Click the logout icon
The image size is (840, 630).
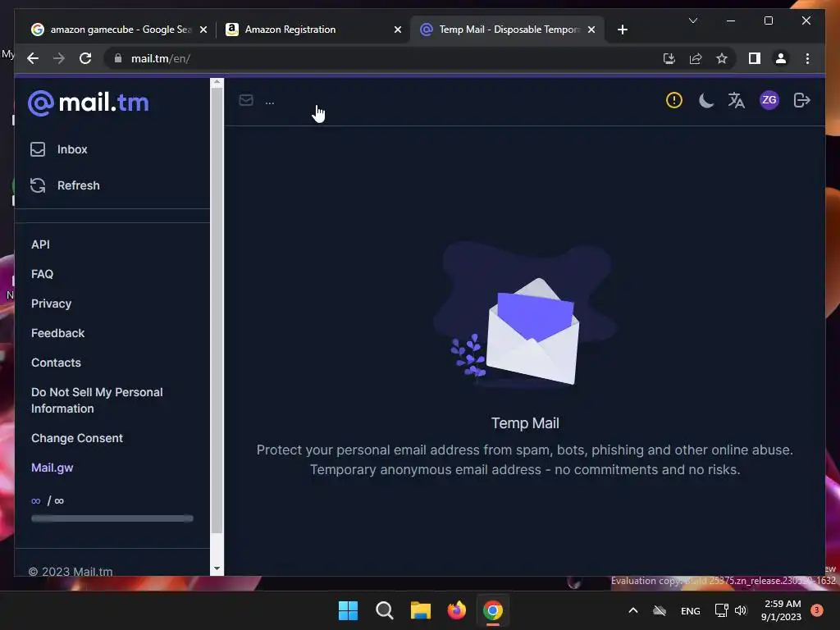click(x=801, y=100)
